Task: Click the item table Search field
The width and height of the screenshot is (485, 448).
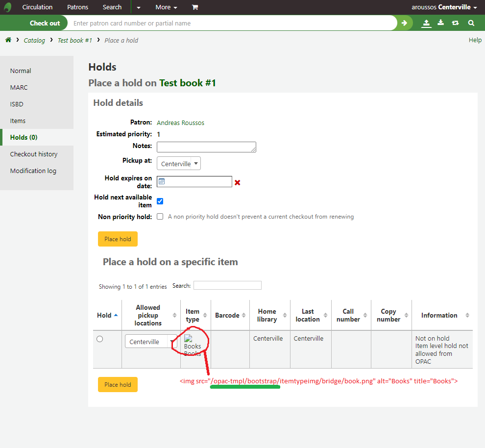Action: [227, 285]
